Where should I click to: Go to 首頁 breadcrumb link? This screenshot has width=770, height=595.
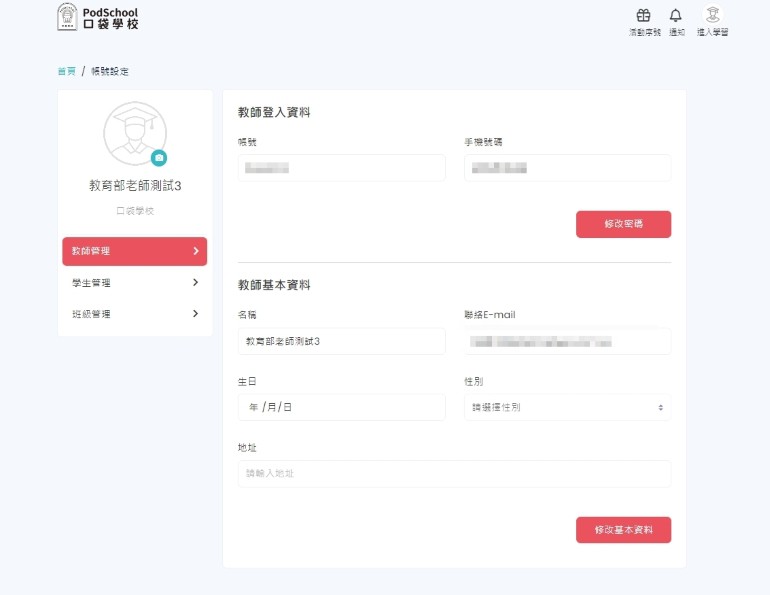click(66, 71)
